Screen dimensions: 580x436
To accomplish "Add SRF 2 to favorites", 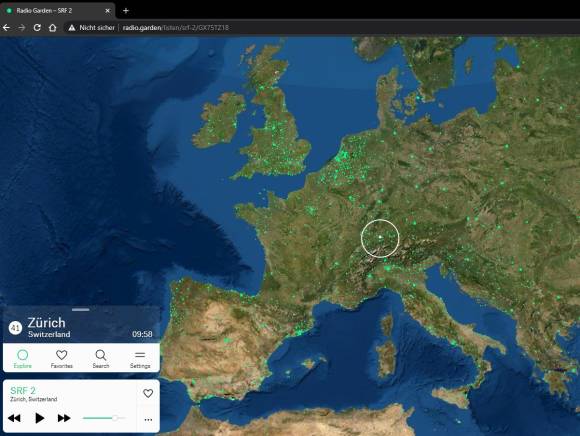I will click(x=148, y=393).
